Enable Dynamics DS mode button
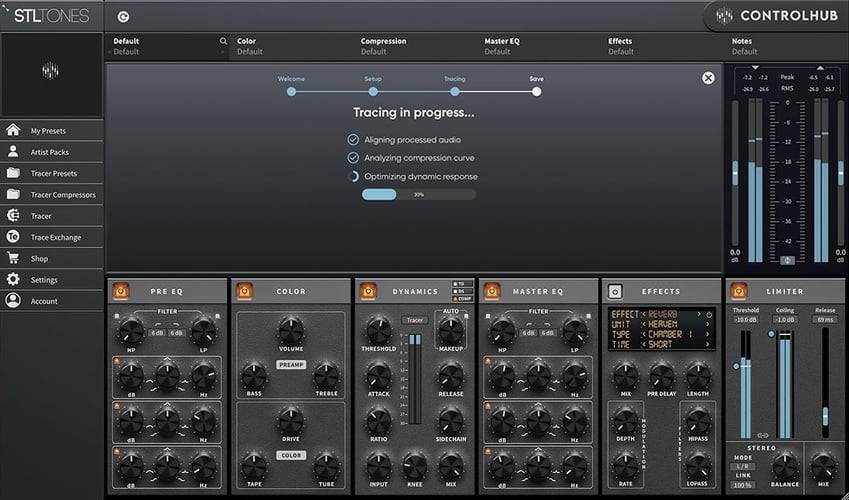 (x=462, y=291)
